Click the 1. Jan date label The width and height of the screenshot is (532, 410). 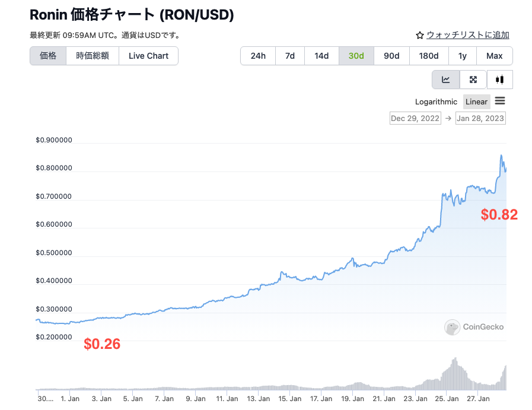point(70,399)
